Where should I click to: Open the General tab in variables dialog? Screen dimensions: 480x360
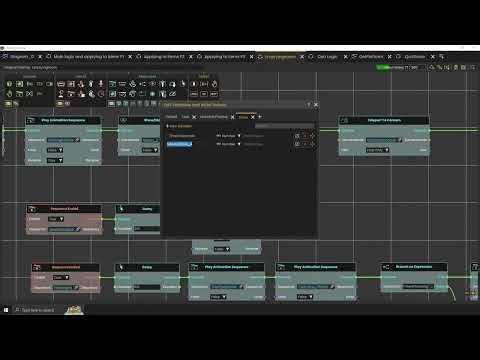[171, 117]
